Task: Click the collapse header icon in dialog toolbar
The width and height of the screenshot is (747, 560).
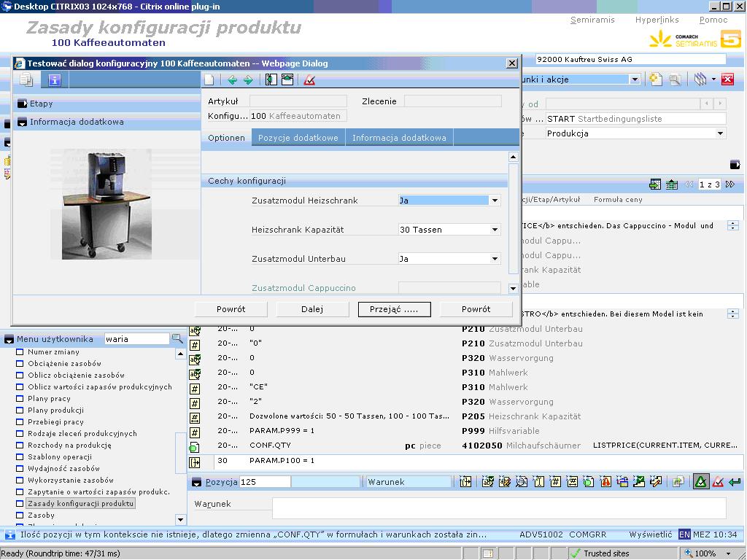Action: pos(287,80)
